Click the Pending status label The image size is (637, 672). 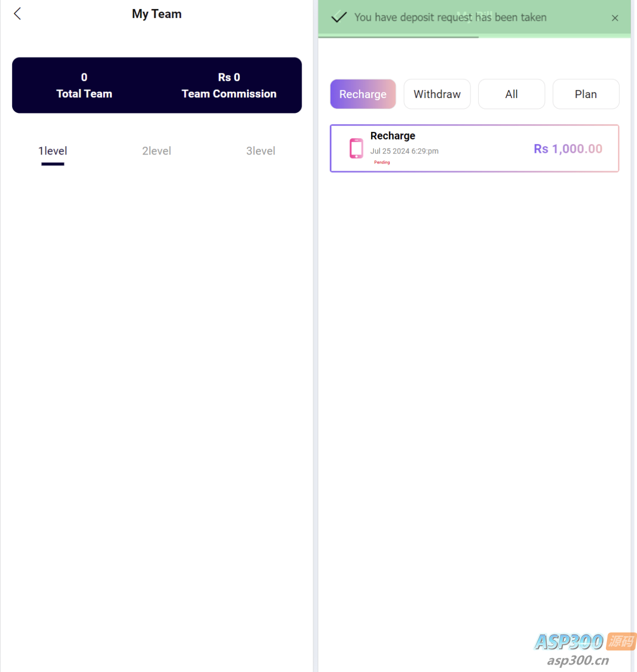(x=382, y=162)
